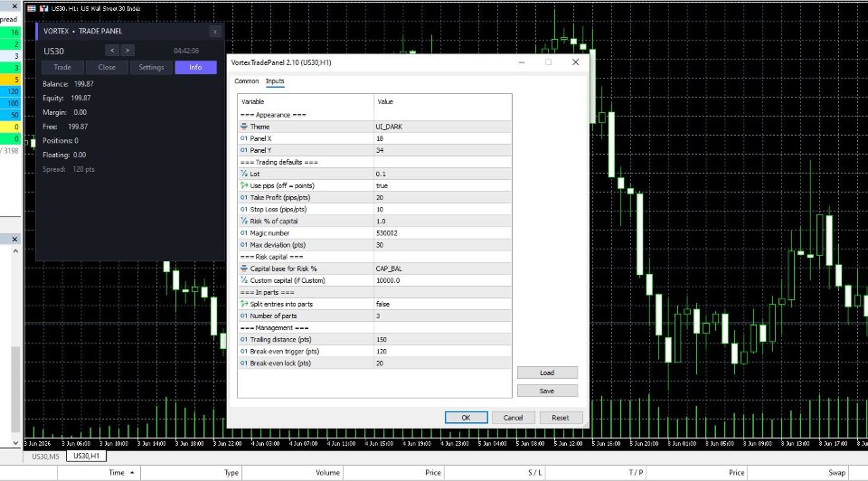Click the Panel Y integer icon
Screen dimensions: 868x481
[x=244, y=150]
